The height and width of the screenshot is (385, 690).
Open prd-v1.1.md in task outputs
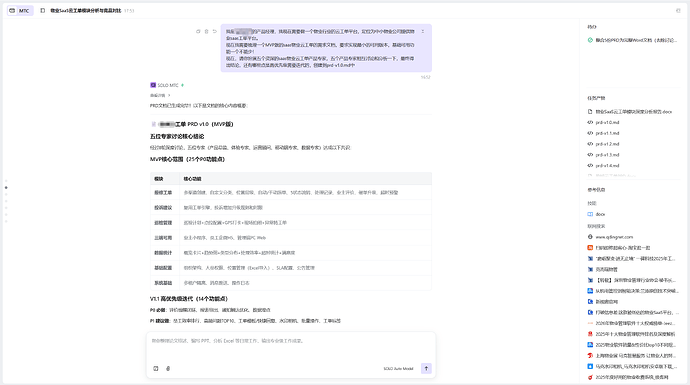(603, 133)
